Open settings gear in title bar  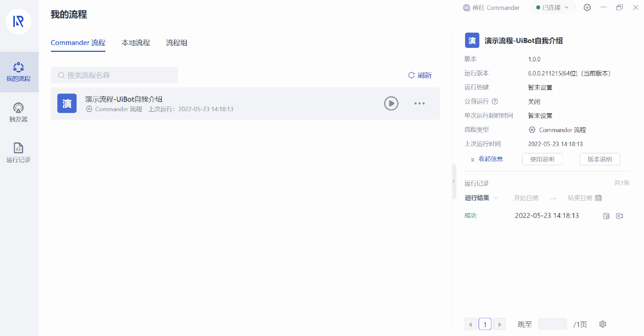[587, 7]
